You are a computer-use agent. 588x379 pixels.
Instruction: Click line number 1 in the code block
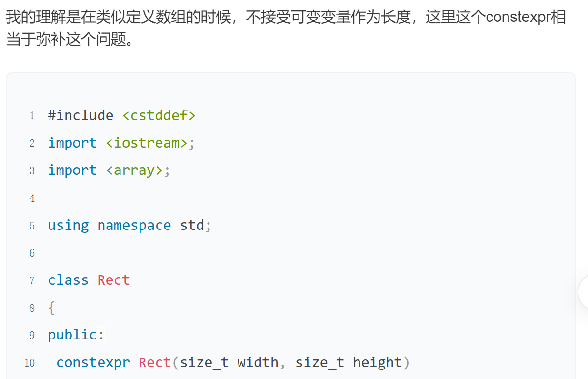[x=32, y=116]
